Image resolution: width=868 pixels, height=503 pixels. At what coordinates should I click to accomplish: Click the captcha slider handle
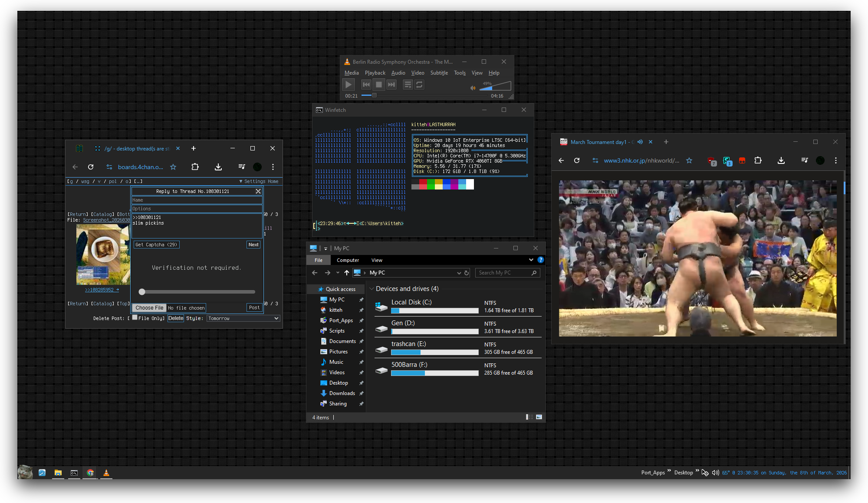click(142, 292)
